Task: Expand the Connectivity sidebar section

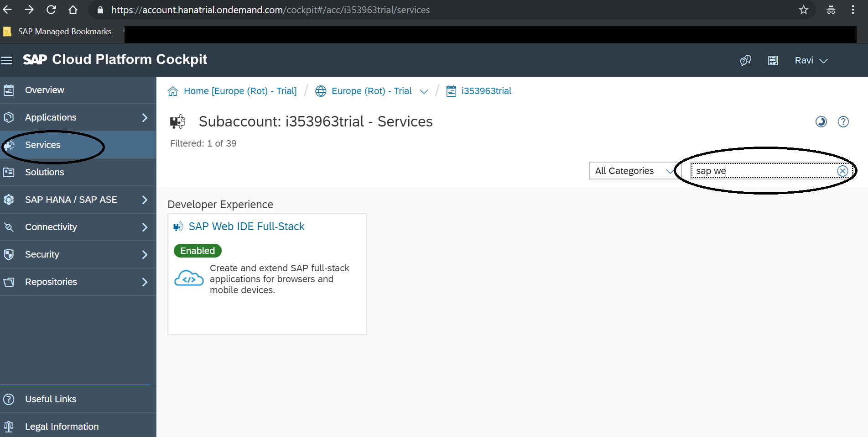Action: point(145,227)
